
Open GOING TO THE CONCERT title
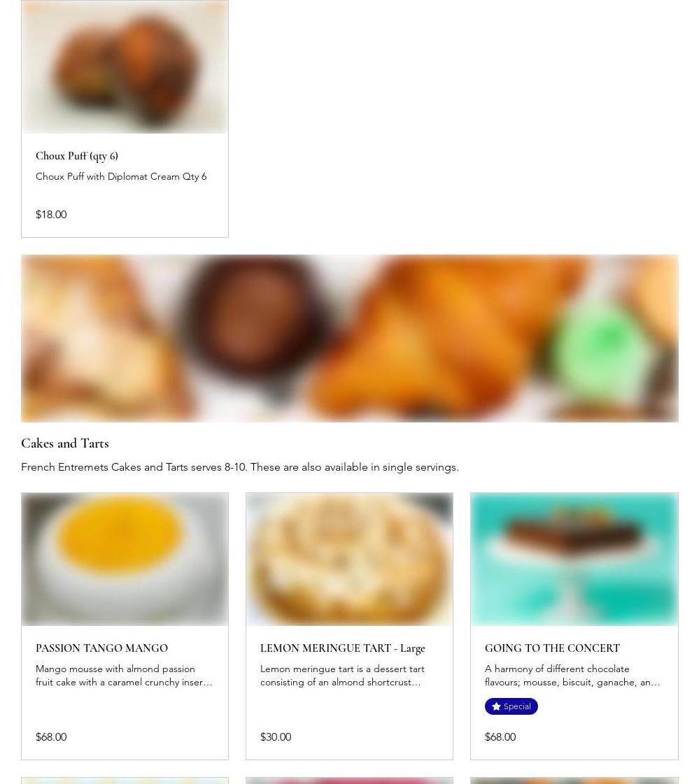(x=552, y=648)
